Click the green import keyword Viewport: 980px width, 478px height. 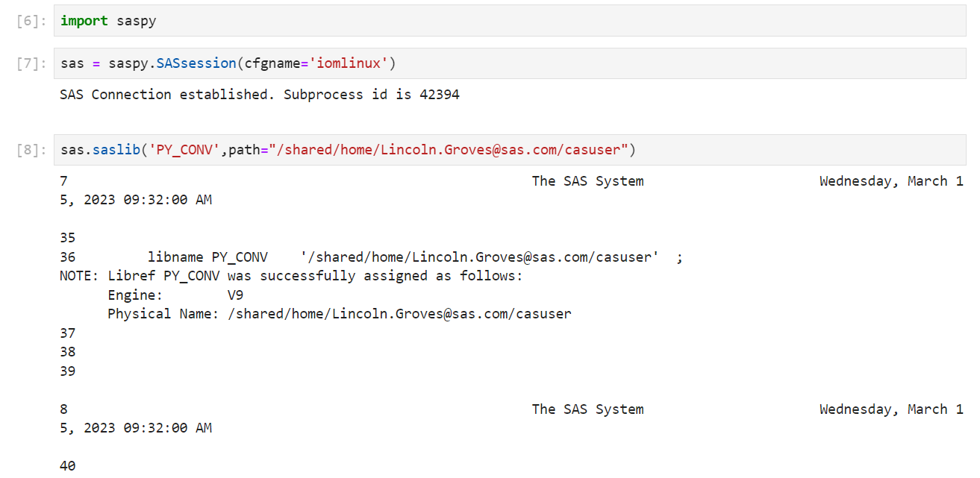[x=84, y=21]
